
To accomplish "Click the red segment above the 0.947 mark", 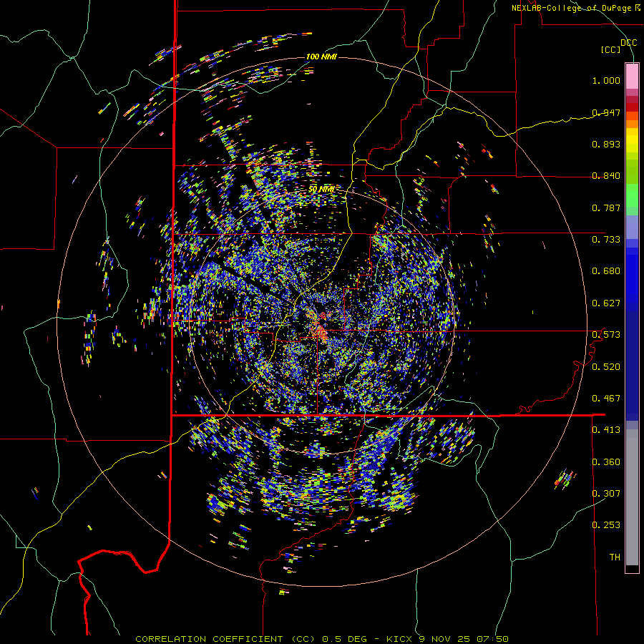I will click(x=632, y=107).
